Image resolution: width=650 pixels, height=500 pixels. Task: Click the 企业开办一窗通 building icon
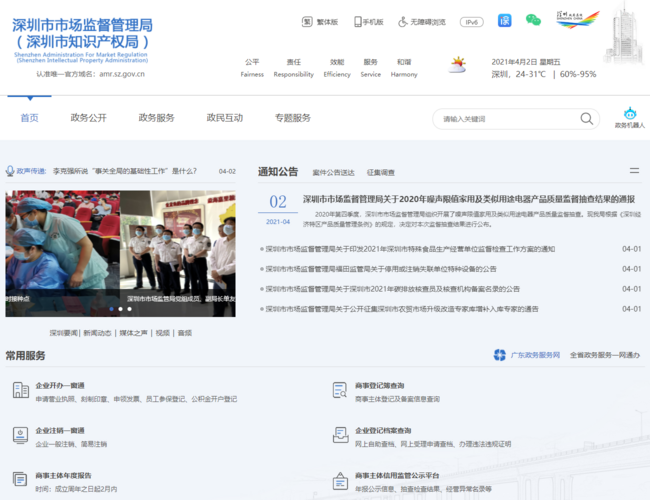coord(21,390)
